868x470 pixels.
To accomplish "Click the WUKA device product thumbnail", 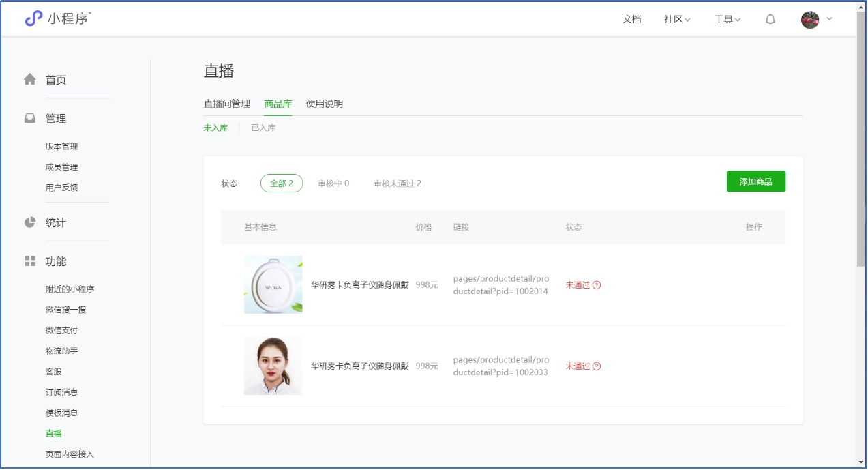I will (x=273, y=284).
